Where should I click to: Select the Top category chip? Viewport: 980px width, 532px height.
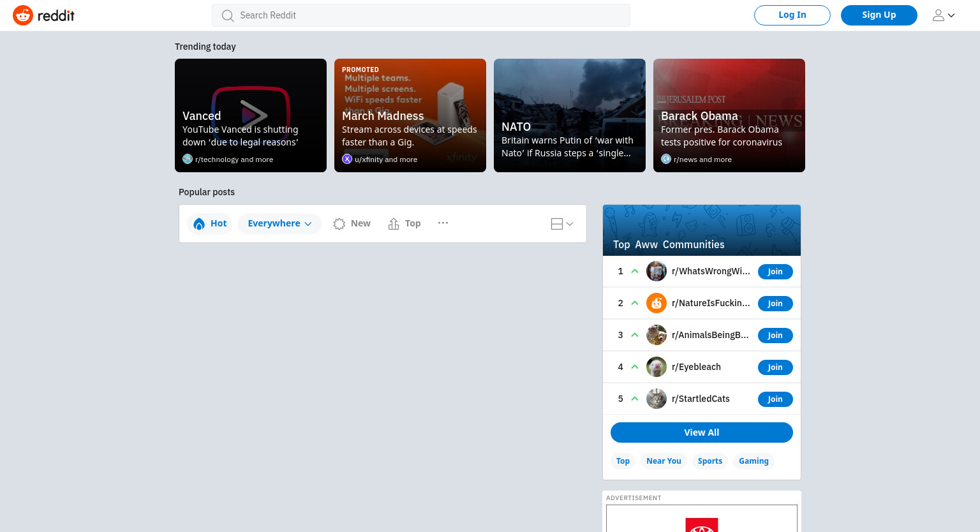point(623,461)
